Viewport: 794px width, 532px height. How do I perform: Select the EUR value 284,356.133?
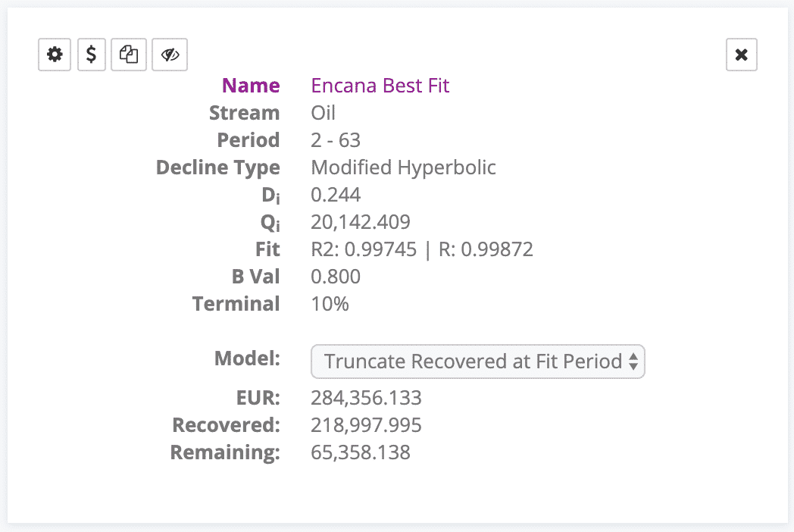coord(366,398)
